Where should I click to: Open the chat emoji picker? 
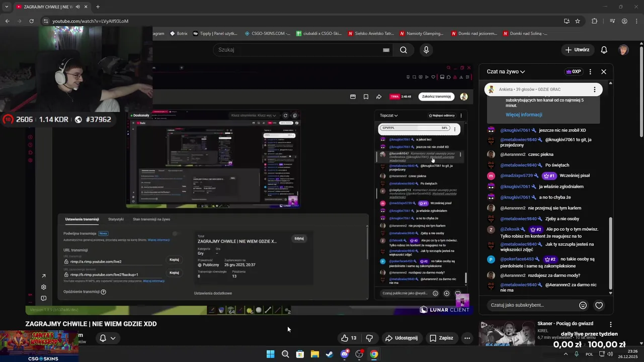(583, 305)
